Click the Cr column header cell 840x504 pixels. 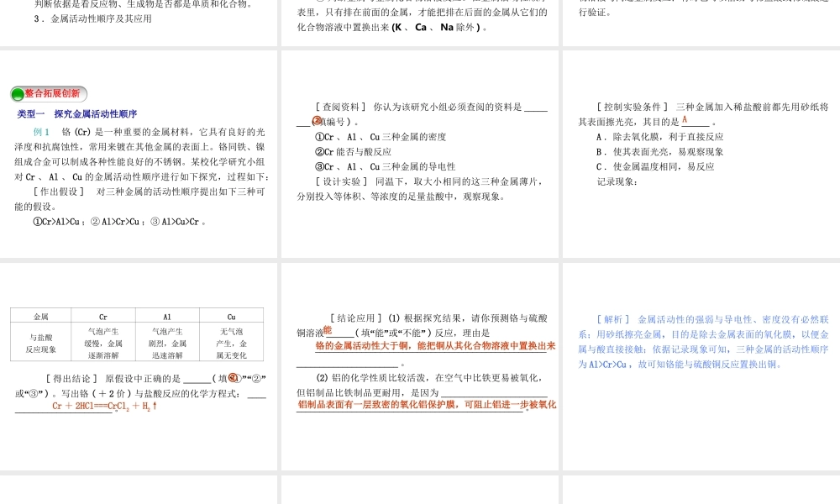click(103, 317)
